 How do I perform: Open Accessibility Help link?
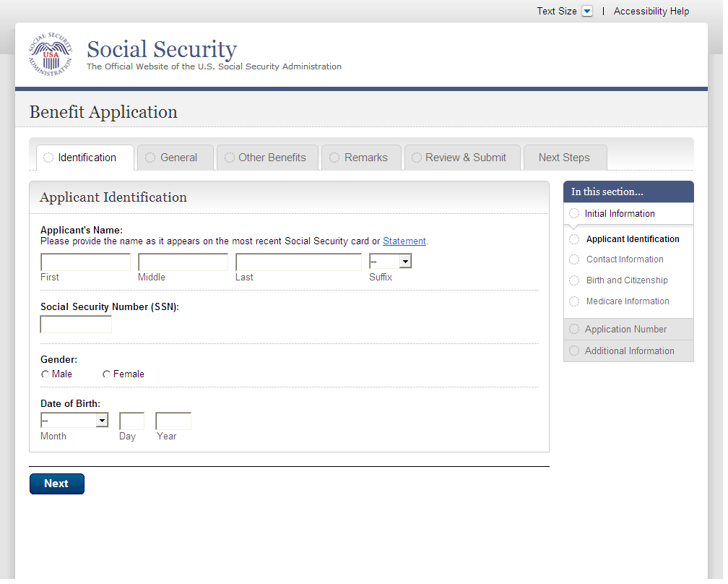[651, 12]
